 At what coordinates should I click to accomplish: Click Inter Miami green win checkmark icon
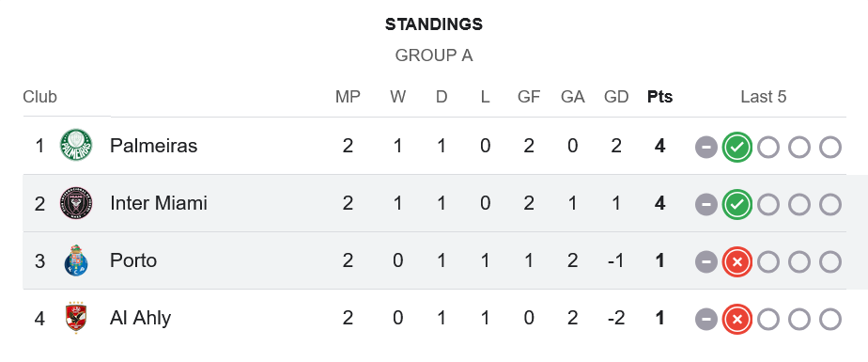(736, 205)
